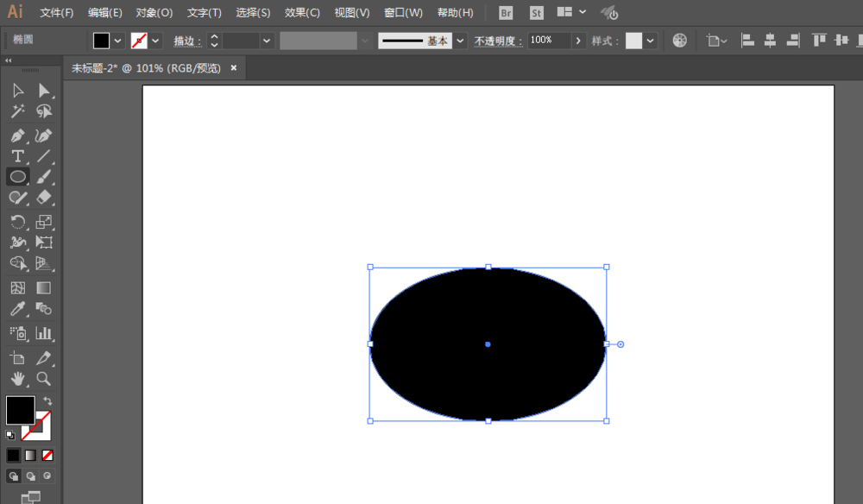The height and width of the screenshot is (504, 863).
Task: Toggle the Gradient fill box in the toolbar
Action: [x=29, y=455]
